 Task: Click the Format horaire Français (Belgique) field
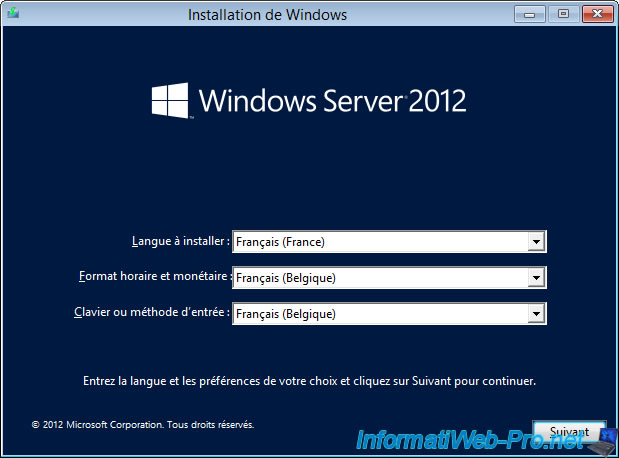(x=389, y=278)
